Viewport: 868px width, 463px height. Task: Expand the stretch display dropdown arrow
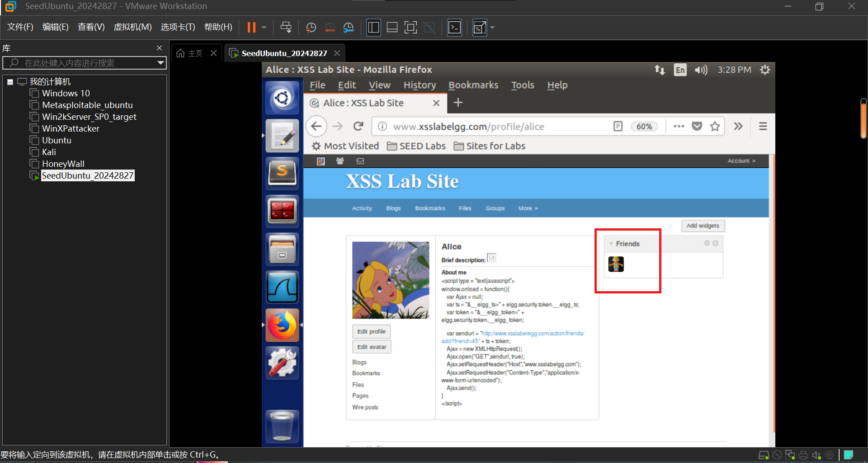pyautogui.click(x=492, y=28)
